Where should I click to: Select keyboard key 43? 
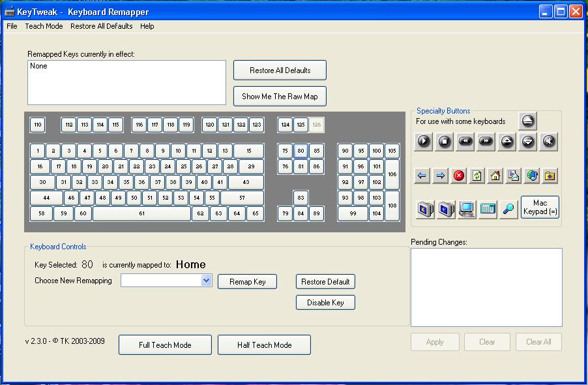click(x=246, y=182)
